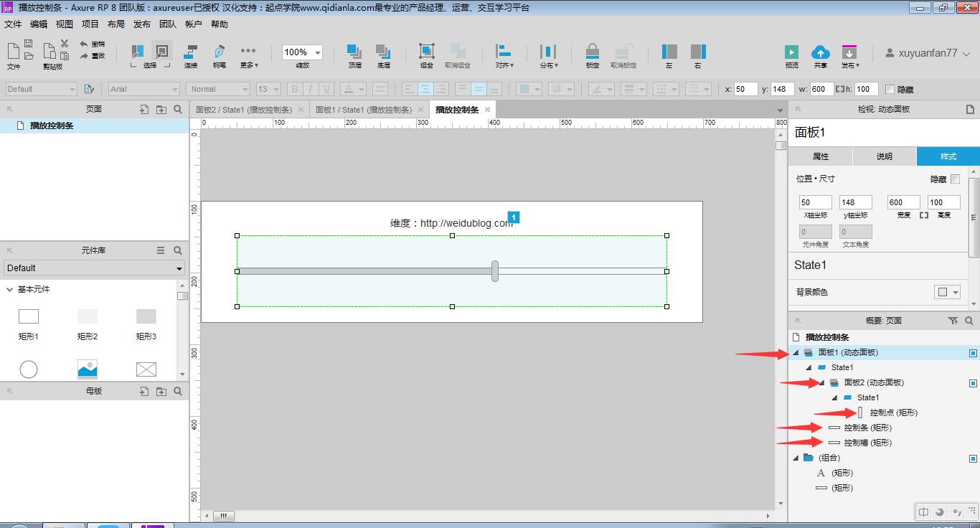Click the X轴坐标 input field

(x=816, y=202)
